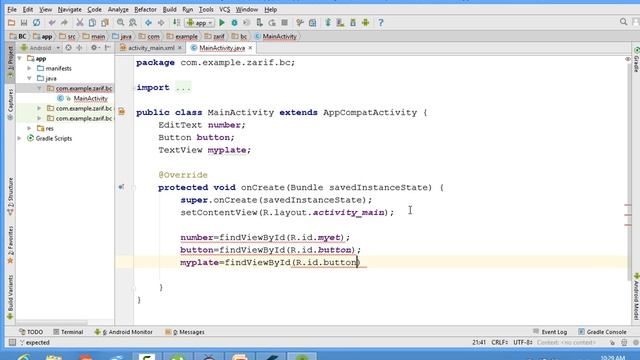Open the Android Monitor panel
This screenshot has width=640, height=360.
point(123,332)
